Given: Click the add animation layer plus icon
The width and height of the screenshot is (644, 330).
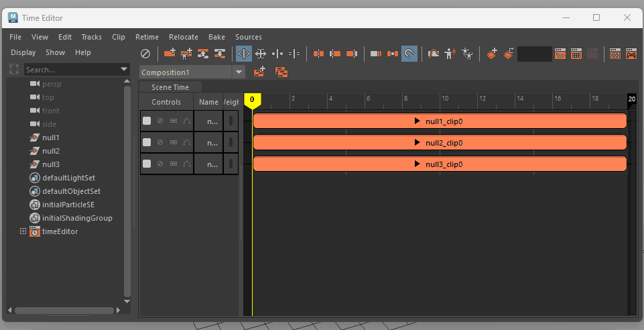Looking at the screenshot, I should tap(492, 54).
